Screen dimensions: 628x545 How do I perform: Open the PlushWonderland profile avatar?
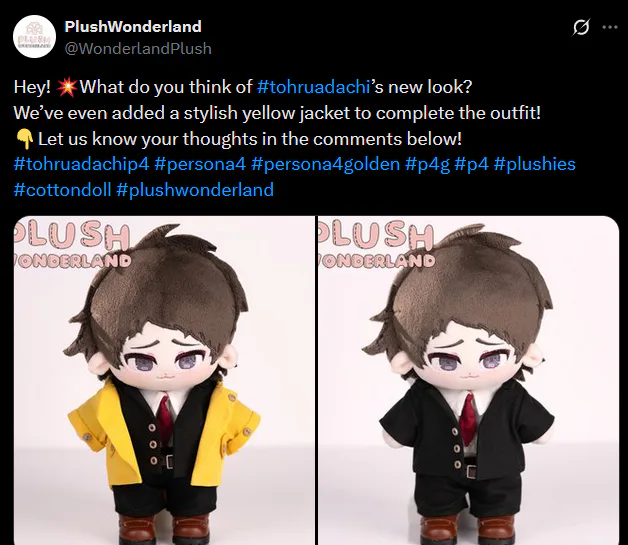coord(34,37)
